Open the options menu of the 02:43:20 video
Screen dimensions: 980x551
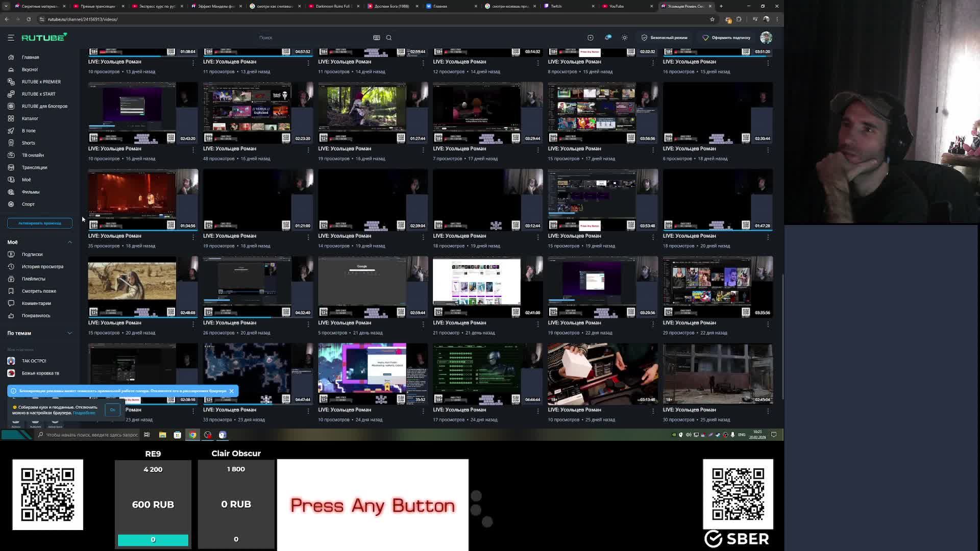pyautogui.click(x=193, y=149)
